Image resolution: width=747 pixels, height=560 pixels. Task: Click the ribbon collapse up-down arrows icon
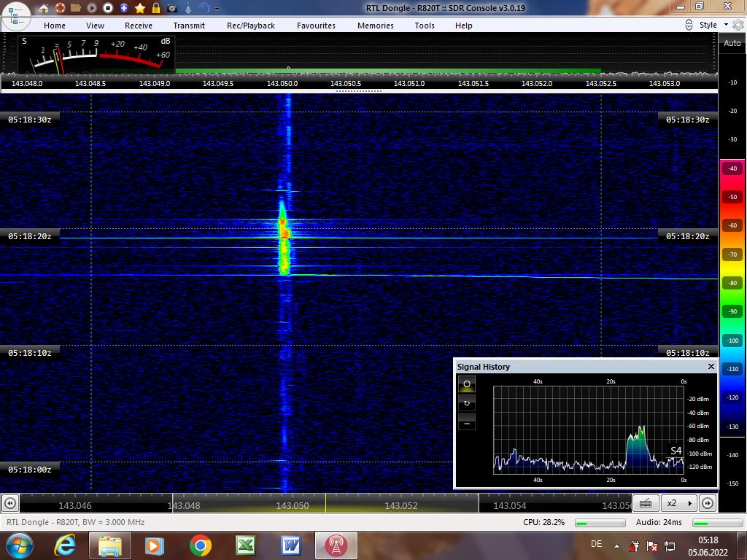coord(689,26)
